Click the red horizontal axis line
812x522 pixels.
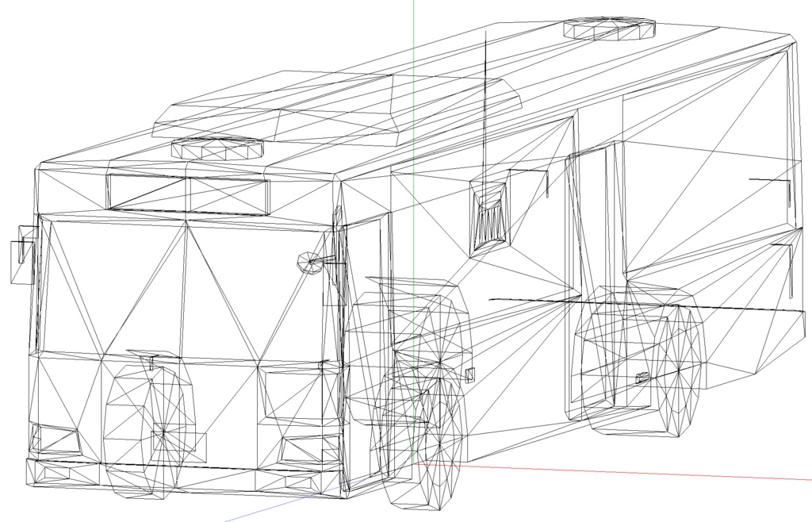(x=611, y=472)
